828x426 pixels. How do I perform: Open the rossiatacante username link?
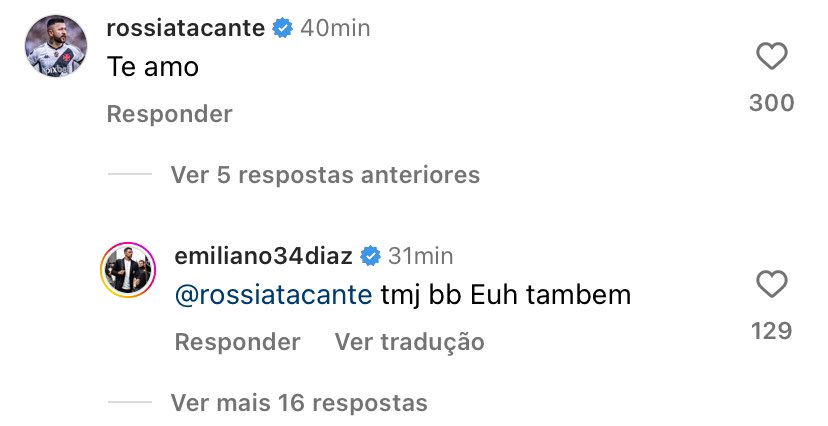click(185, 29)
